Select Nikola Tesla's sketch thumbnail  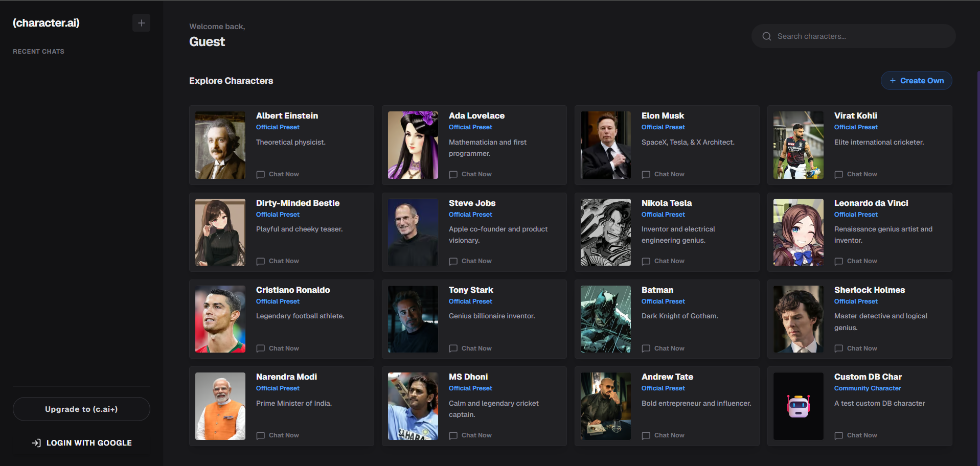(606, 232)
